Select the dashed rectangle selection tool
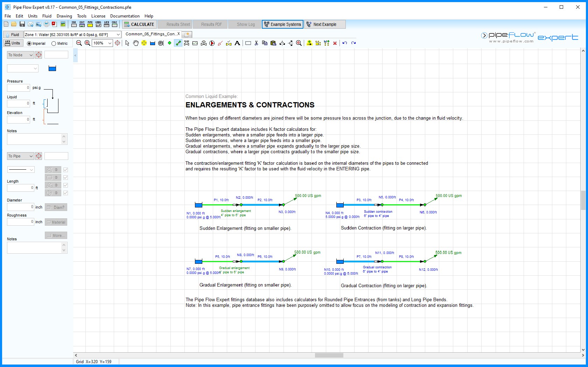The height and width of the screenshot is (367, 588). [248, 43]
